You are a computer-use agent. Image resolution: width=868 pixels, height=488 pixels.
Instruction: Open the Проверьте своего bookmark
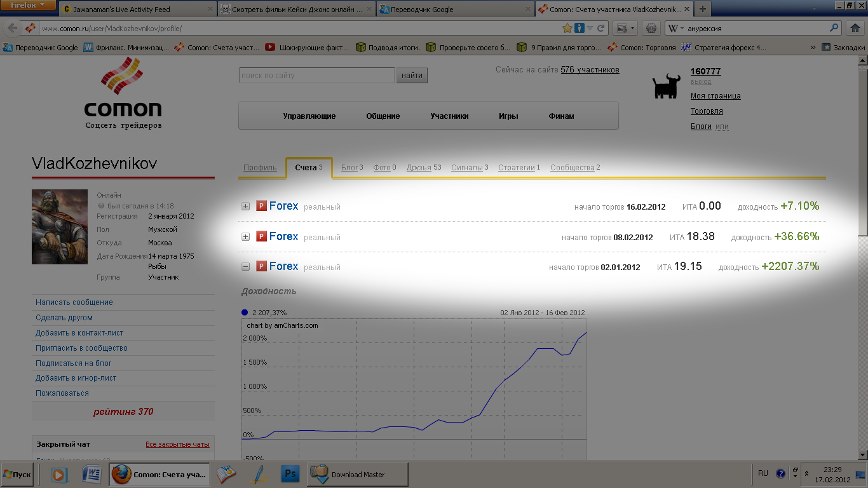468,47
